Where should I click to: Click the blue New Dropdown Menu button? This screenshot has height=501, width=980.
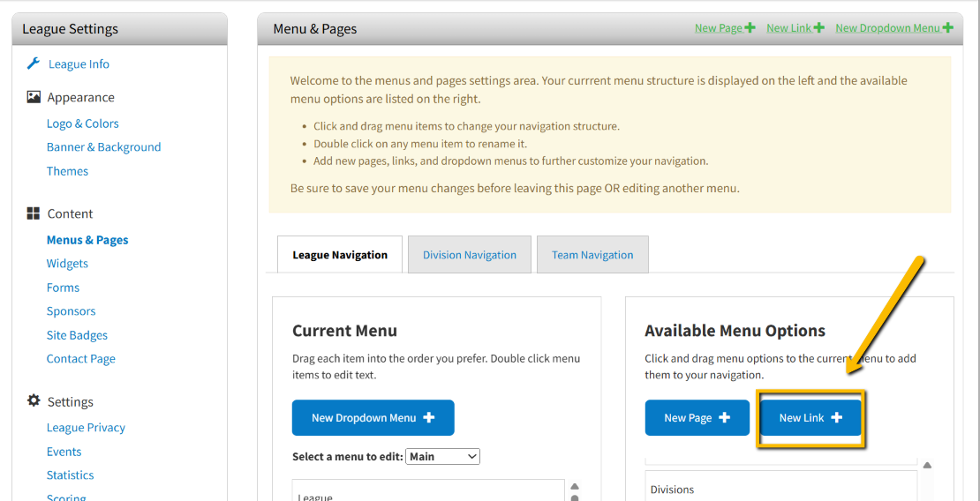pos(373,418)
